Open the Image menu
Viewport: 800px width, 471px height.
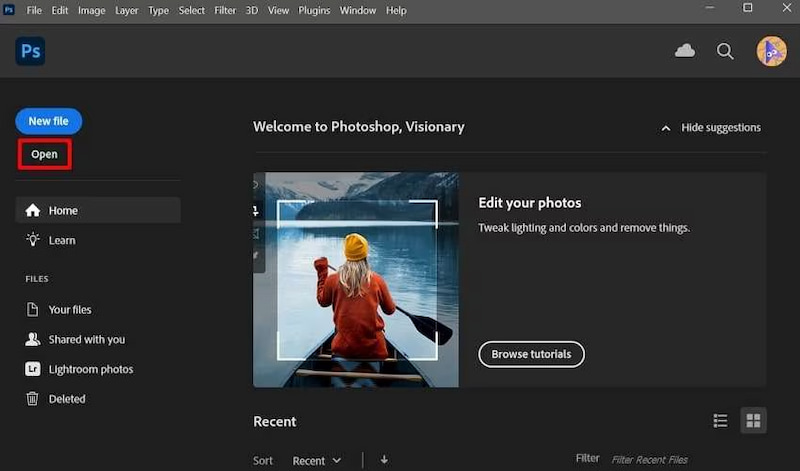click(91, 10)
